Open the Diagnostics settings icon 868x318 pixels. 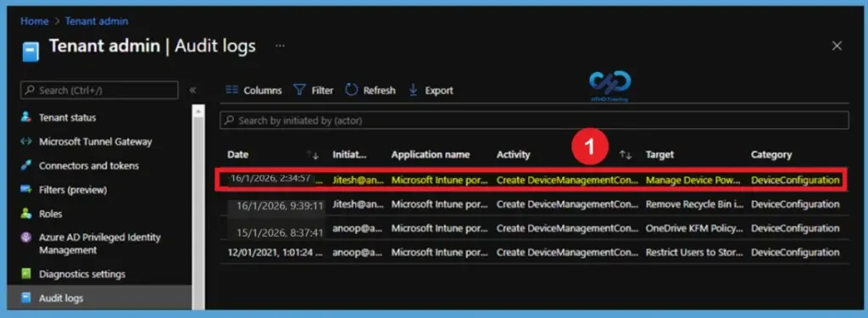tap(26, 274)
